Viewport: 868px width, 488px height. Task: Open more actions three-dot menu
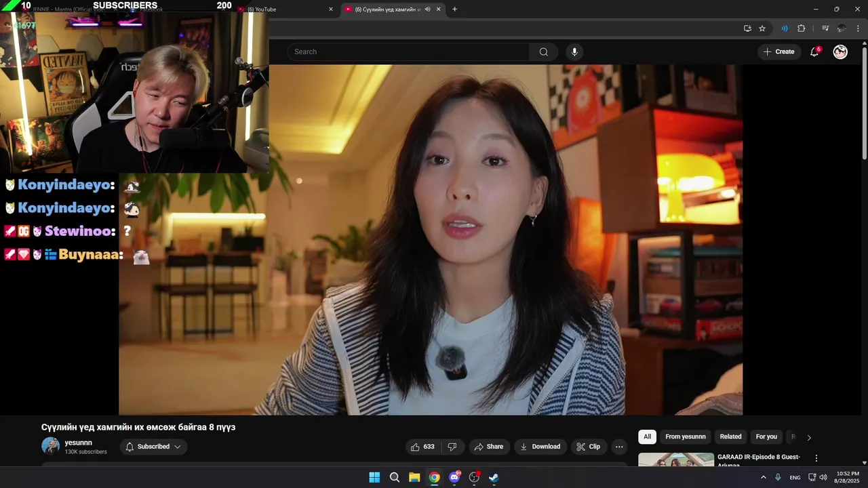619,447
